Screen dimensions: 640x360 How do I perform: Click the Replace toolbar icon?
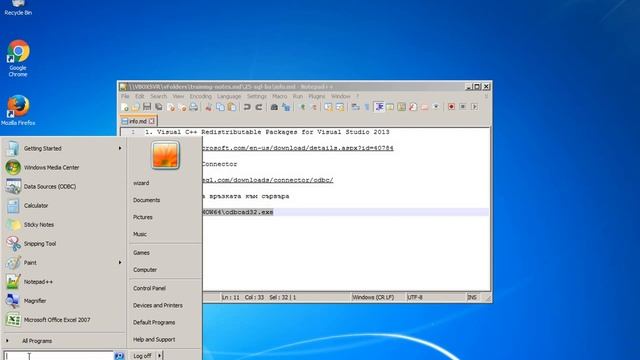click(286, 107)
